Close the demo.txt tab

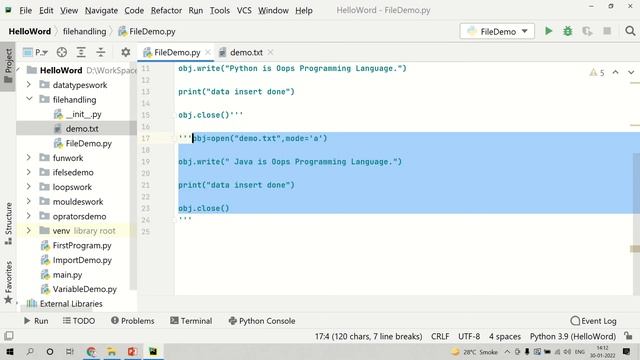[270, 52]
